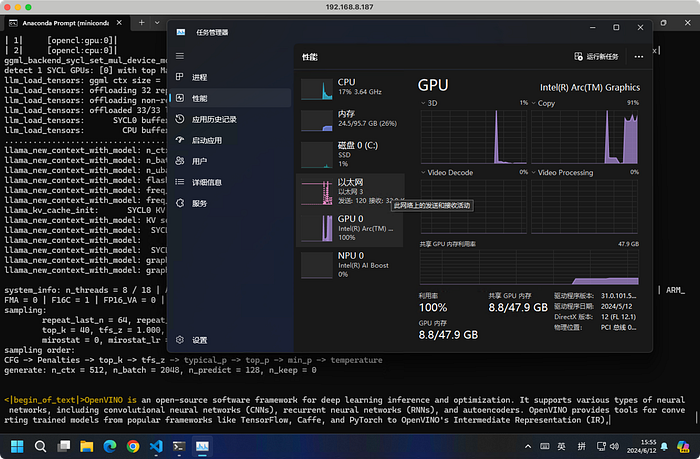Close the Anaconda Prompt tab
The width and height of the screenshot is (700, 459).
pos(119,22)
